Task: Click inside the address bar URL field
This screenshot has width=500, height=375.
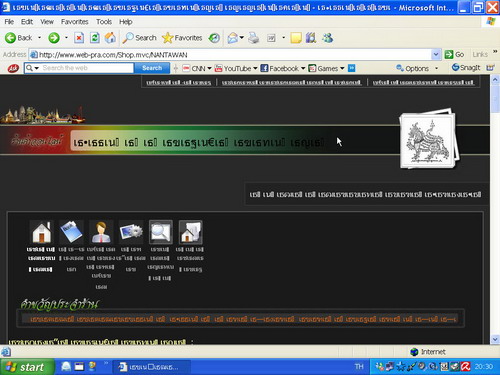Action: tap(233, 55)
